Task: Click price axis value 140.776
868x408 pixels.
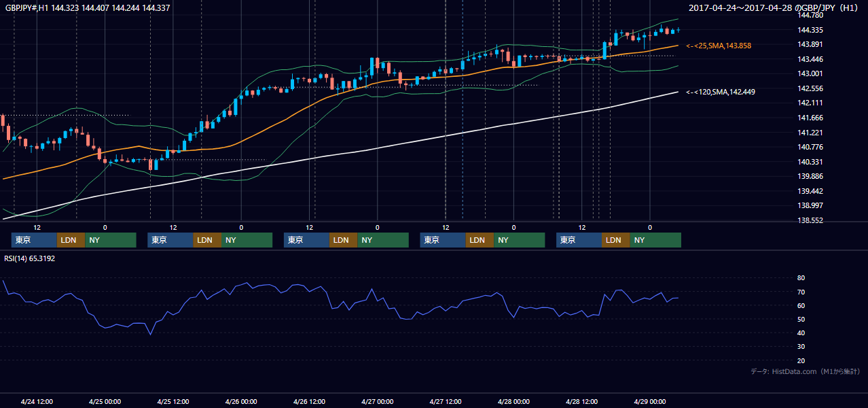Action: coord(810,147)
